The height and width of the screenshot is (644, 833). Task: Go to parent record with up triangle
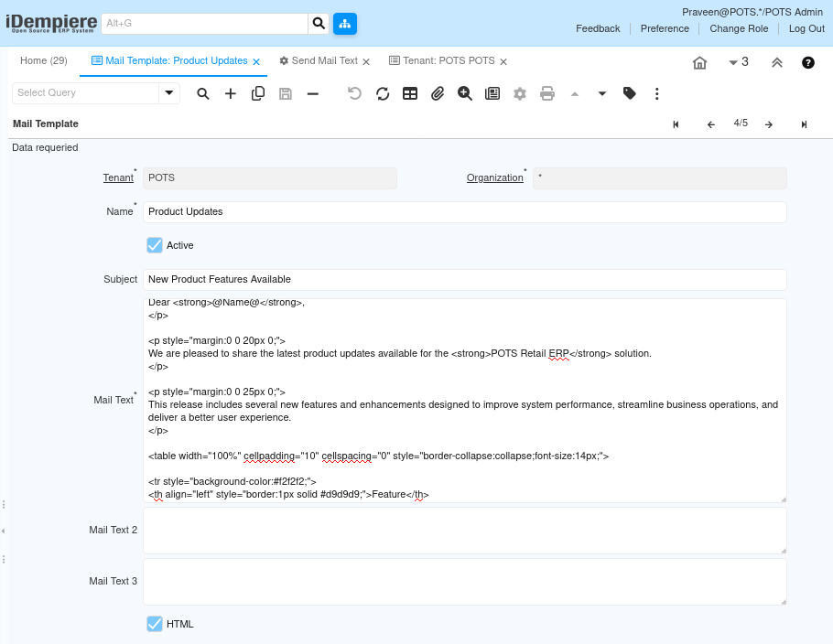(x=575, y=94)
